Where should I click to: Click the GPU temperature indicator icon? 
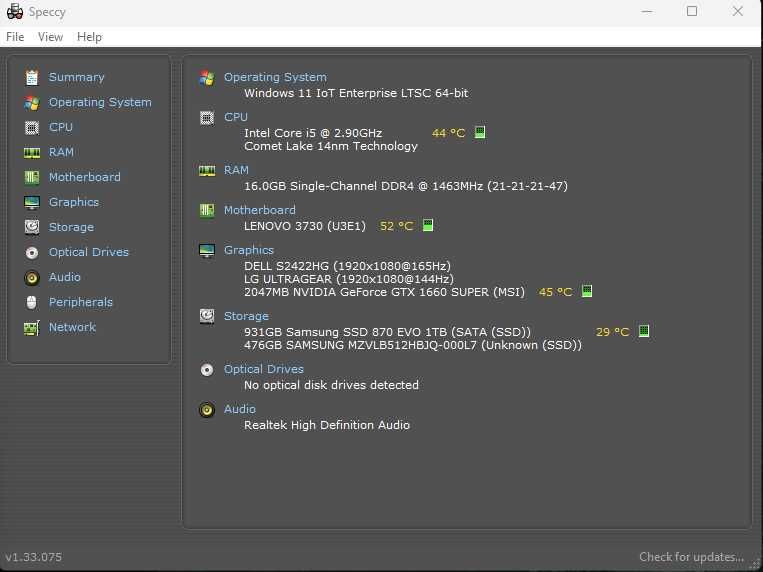click(x=587, y=292)
